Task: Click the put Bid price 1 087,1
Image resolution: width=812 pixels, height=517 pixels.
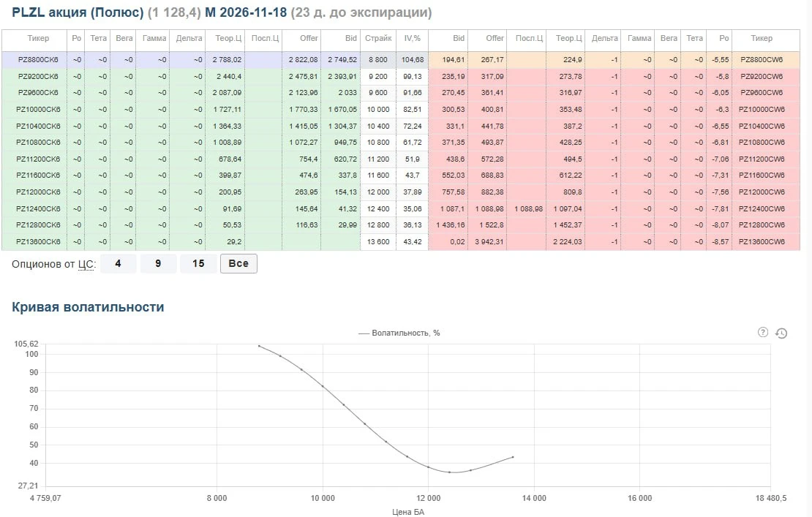Action: [453, 208]
